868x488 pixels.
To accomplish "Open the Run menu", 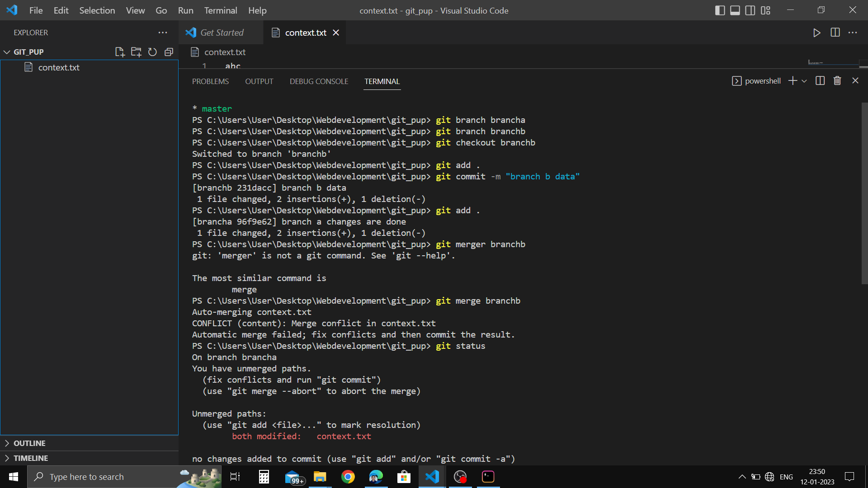I will (185, 10).
